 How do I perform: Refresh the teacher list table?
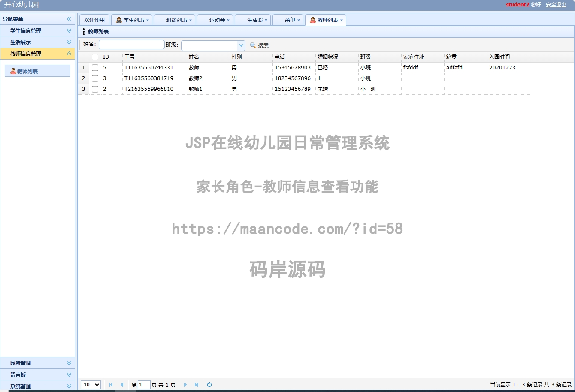point(209,385)
